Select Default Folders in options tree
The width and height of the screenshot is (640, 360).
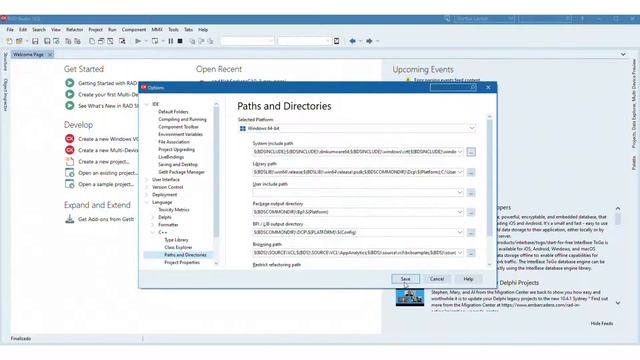pos(173,112)
